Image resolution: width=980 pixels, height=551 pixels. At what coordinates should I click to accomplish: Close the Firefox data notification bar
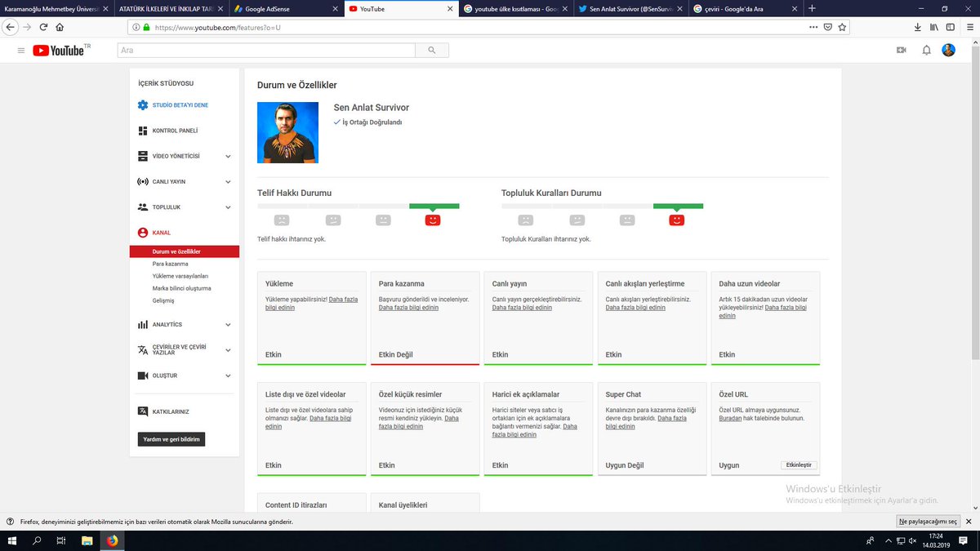tap(969, 521)
